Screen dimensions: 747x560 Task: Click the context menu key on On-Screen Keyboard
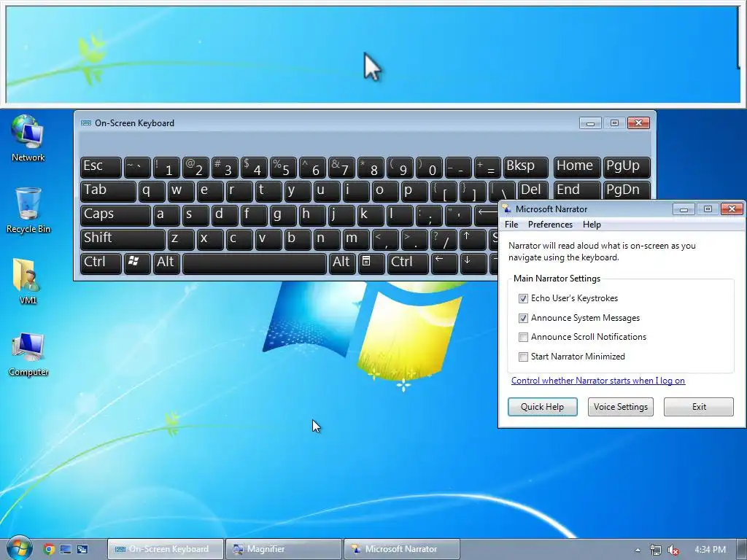click(x=371, y=262)
